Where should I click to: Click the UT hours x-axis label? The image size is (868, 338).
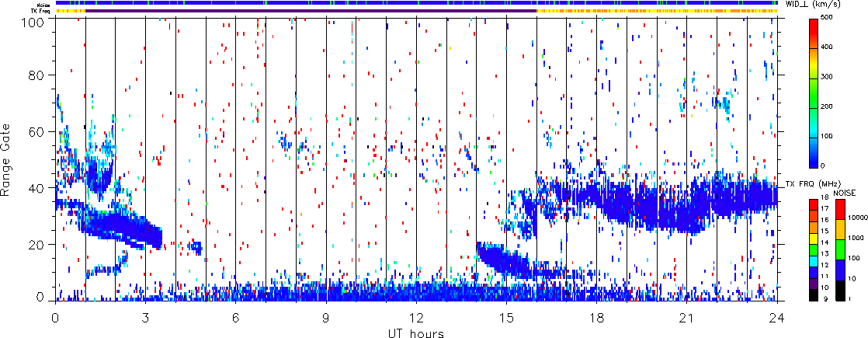coord(416,332)
